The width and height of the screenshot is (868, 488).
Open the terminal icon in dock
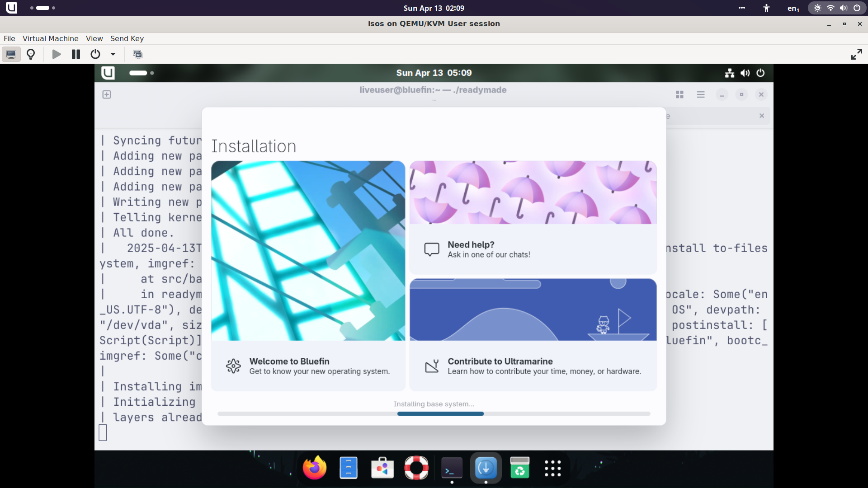click(451, 468)
